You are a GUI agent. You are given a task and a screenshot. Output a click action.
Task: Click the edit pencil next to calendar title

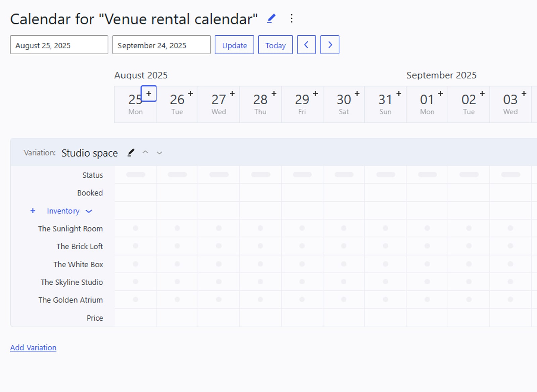coord(271,19)
